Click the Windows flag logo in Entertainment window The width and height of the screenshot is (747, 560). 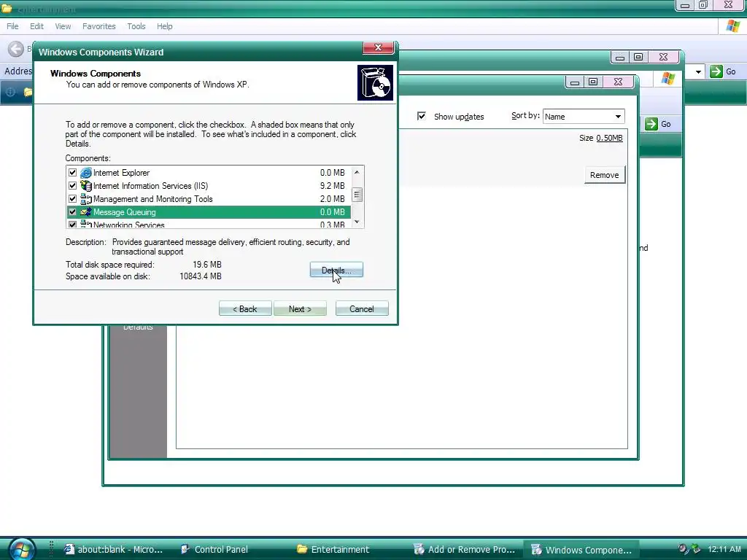pos(732,26)
